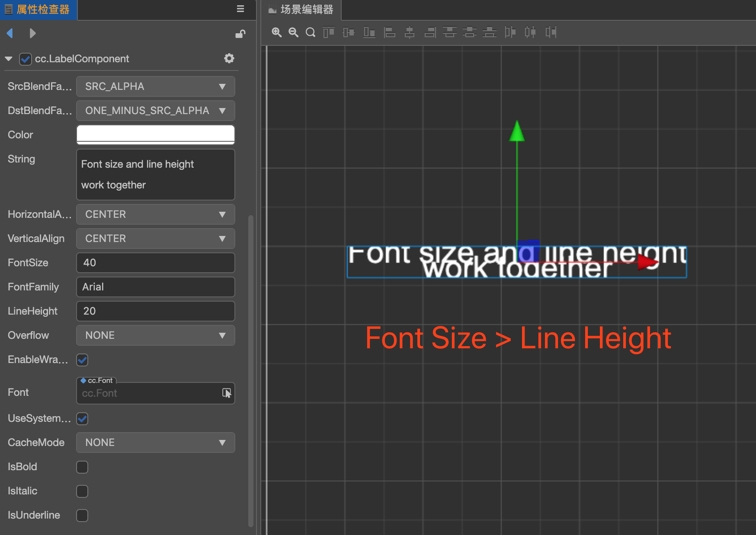Screen dimensions: 756x535
Task: Open the LabelComponent gear settings
Action: 229,58
